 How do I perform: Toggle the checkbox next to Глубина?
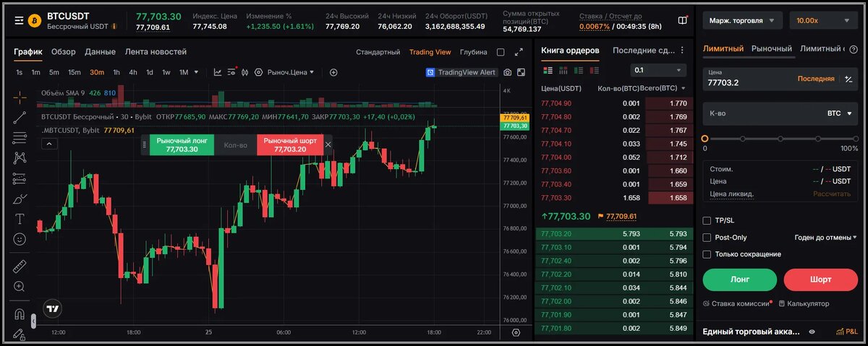click(501, 52)
